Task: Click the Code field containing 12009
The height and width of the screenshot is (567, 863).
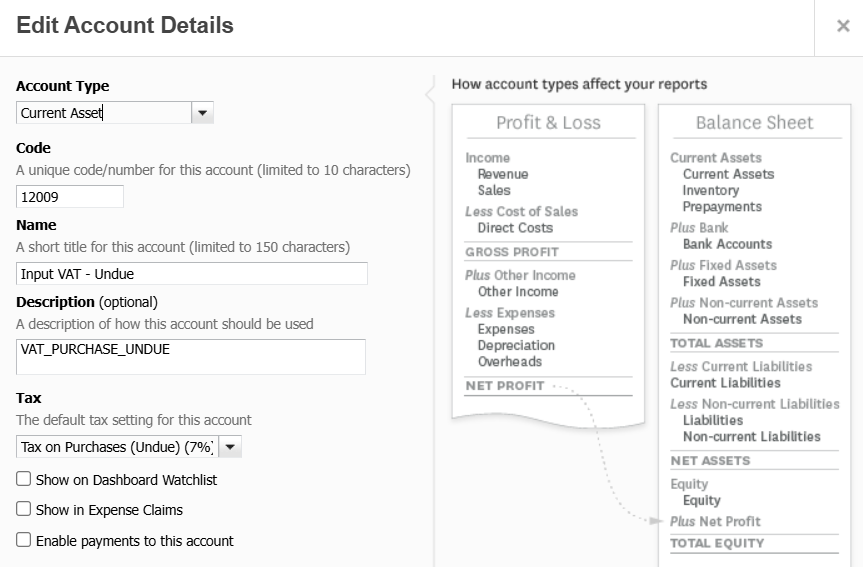Action: (x=70, y=197)
